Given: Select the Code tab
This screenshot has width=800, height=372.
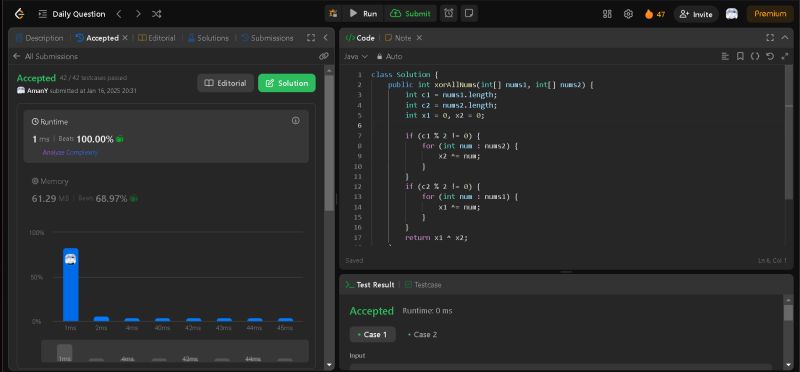Looking at the screenshot, I should pyautogui.click(x=360, y=38).
